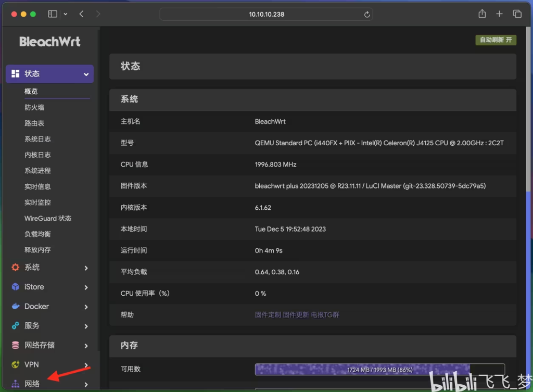
Task: Expand the Docker menu chevron
Action: coord(86,307)
